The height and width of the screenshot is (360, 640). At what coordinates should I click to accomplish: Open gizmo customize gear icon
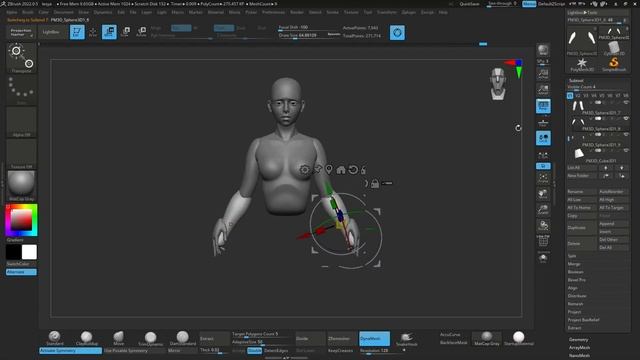(x=304, y=169)
